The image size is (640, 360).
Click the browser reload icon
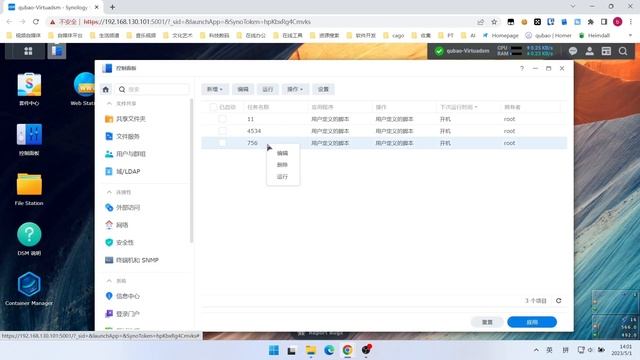pos(36,22)
